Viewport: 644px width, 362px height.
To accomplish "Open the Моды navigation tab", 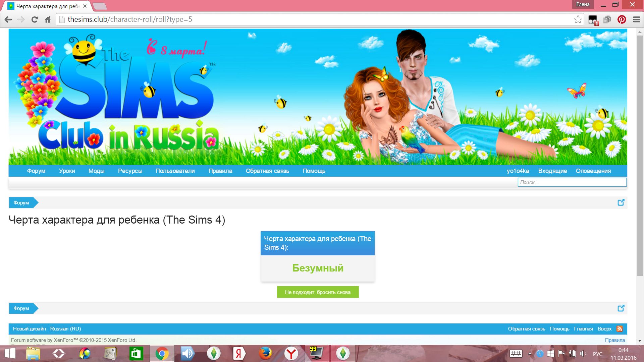I will (96, 171).
